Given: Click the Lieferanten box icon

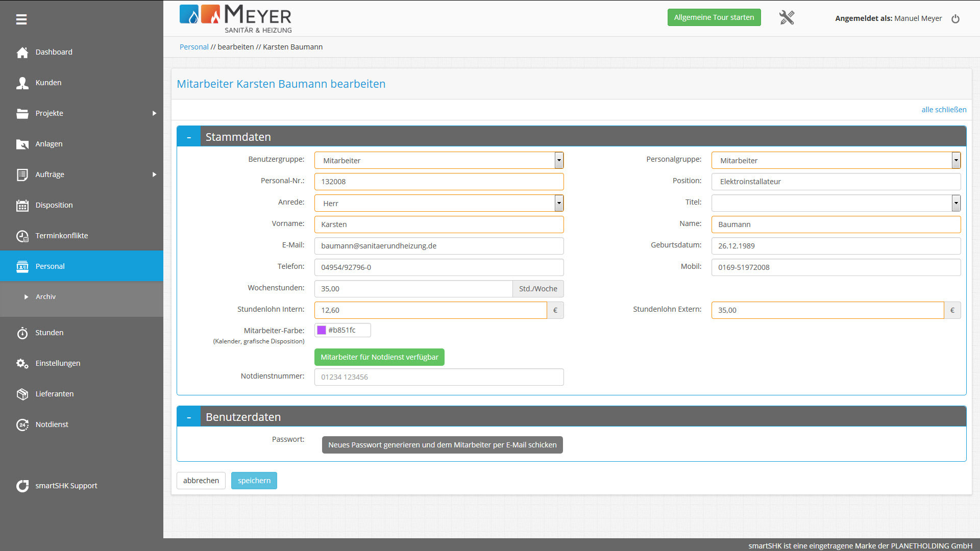Looking at the screenshot, I should pos(22,394).
